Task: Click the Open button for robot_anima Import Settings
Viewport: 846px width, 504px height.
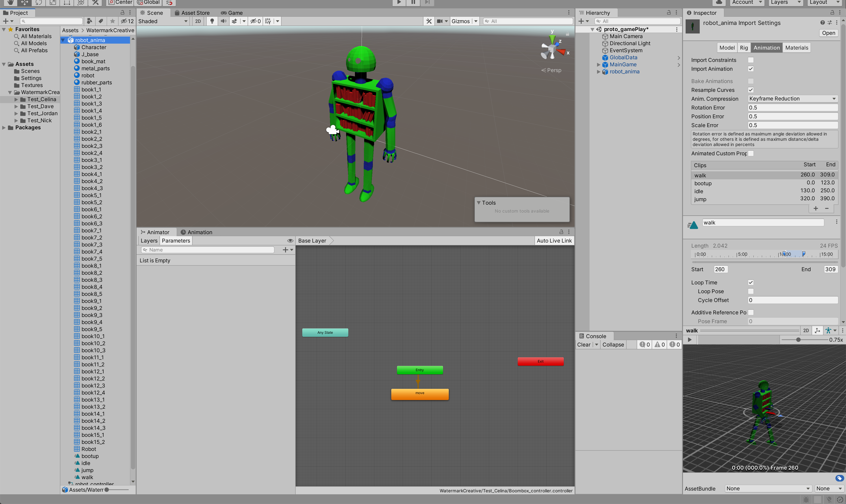Action: click(829, 33)
